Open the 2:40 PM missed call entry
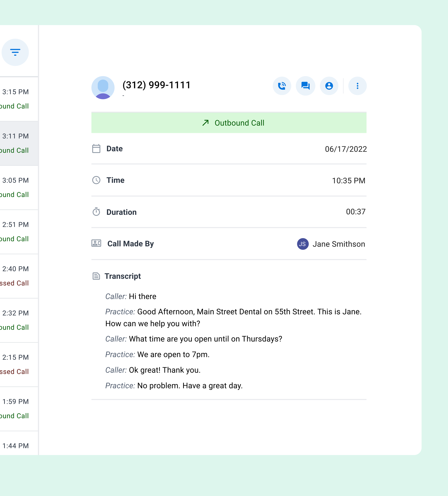The width and height of the screenshot is (448, 496). 19,276
